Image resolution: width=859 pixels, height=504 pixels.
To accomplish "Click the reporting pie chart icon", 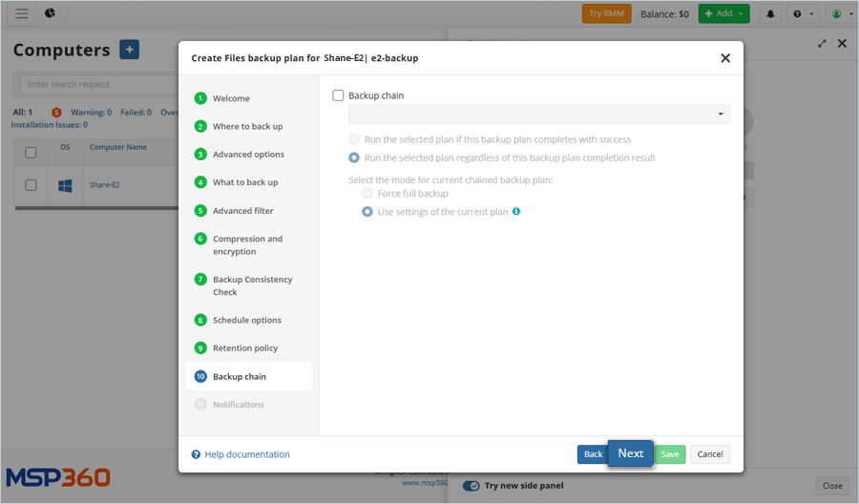I will [x=50, y=13].
